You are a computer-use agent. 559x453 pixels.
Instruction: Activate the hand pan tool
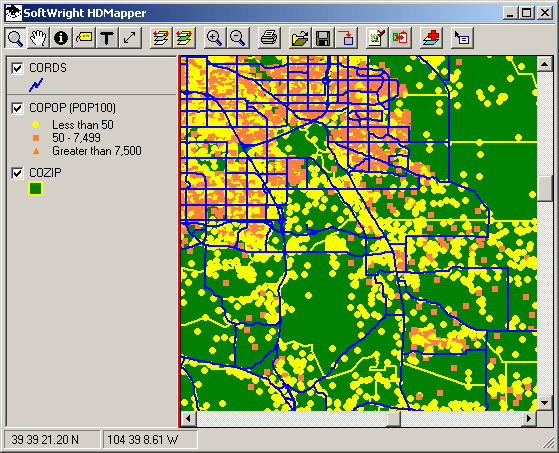pyautogui.click(x=38, y=38)
